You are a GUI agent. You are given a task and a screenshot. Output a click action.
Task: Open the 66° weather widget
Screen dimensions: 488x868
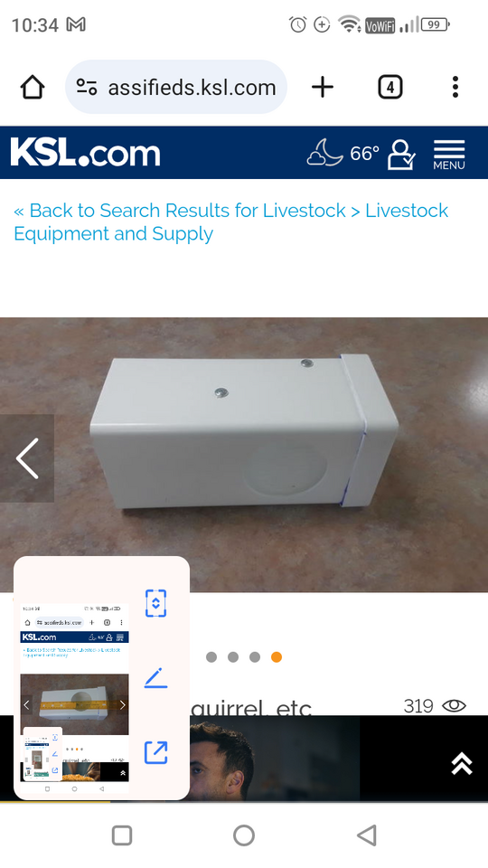pyautogui.click(x=343, y=153)
